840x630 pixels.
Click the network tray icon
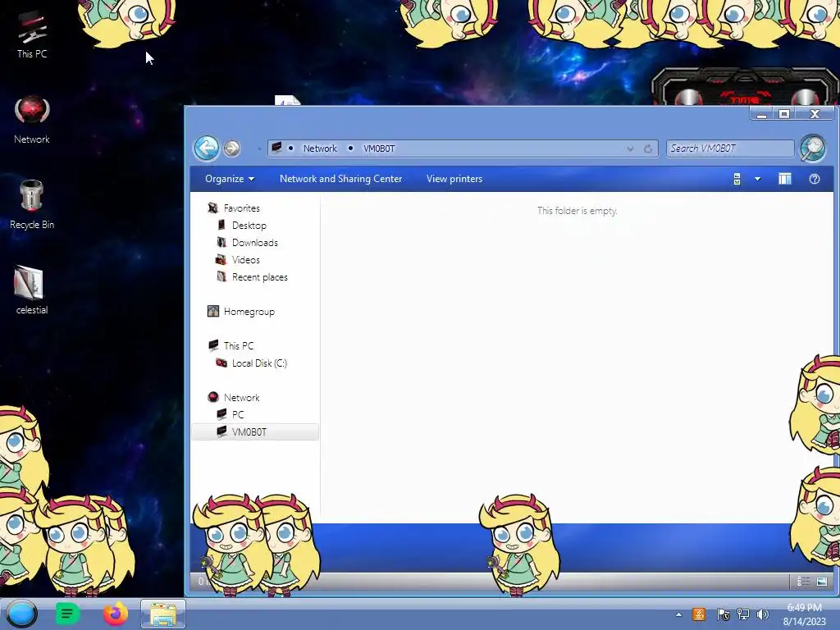coord(743,614)
